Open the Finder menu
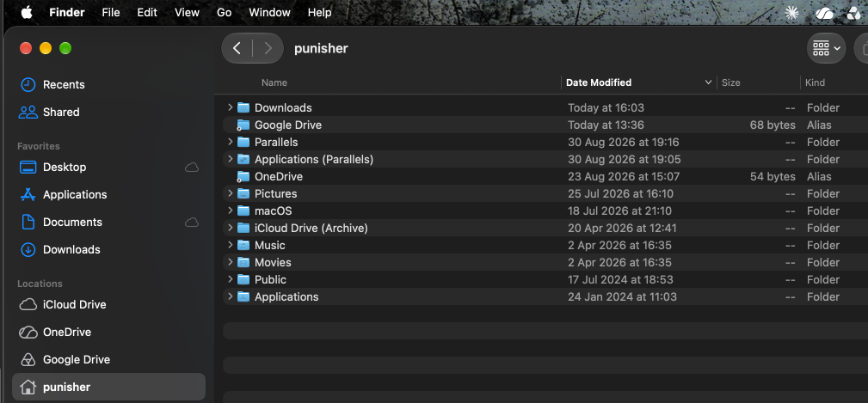This screenshot has width=868, height=403. [66, 12]
